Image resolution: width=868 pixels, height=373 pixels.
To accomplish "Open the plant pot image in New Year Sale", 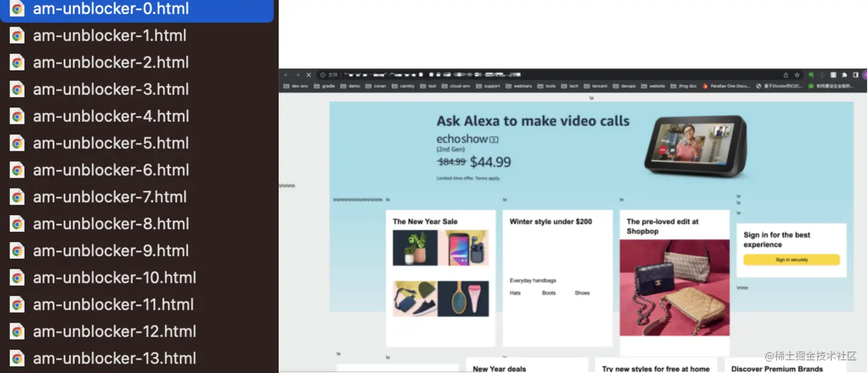I will tap(415, 248).
